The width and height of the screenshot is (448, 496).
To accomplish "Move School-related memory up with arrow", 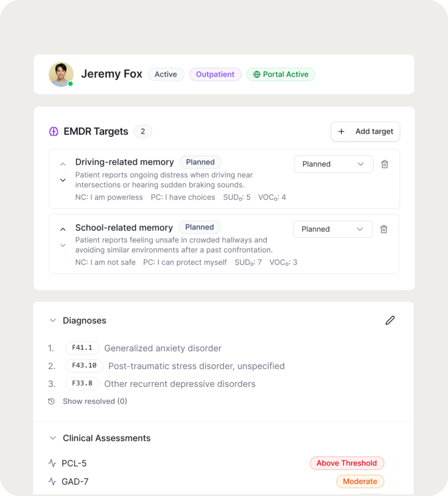I will (63, 229).
